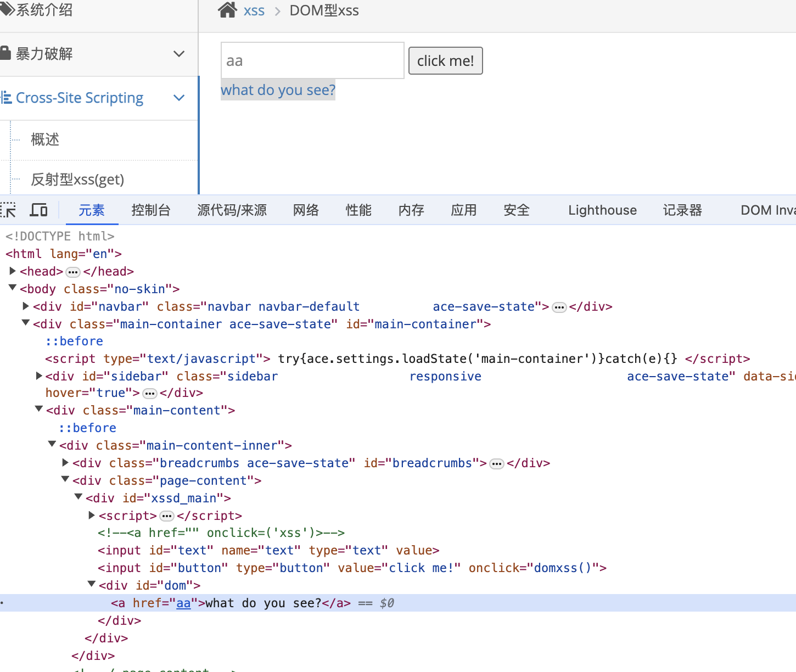Select the script type text/javascript node
The width and height of the screenshot is (796, 672).
tap(397, 359)
